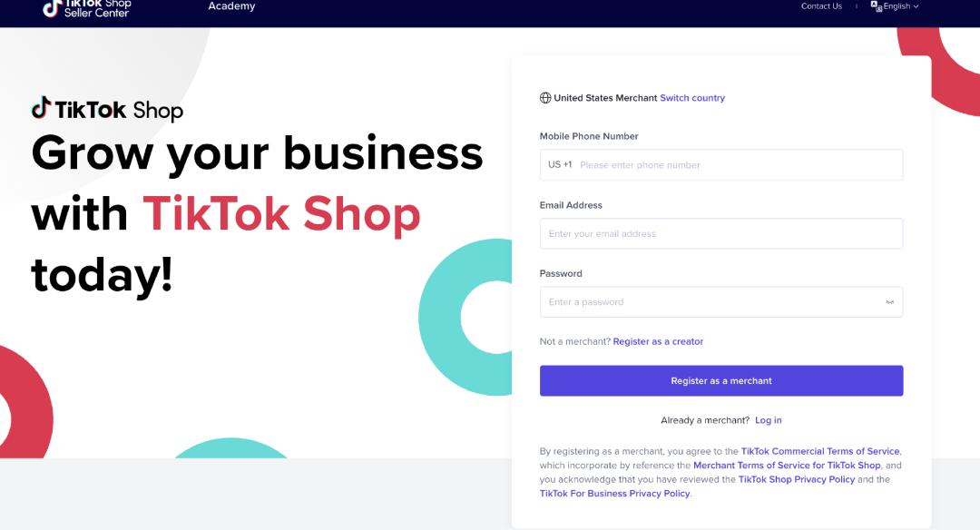The image size is (980, 530).
Task: Click the TikTok Shop Seller Center logo
Action: (x=87, y=8)
